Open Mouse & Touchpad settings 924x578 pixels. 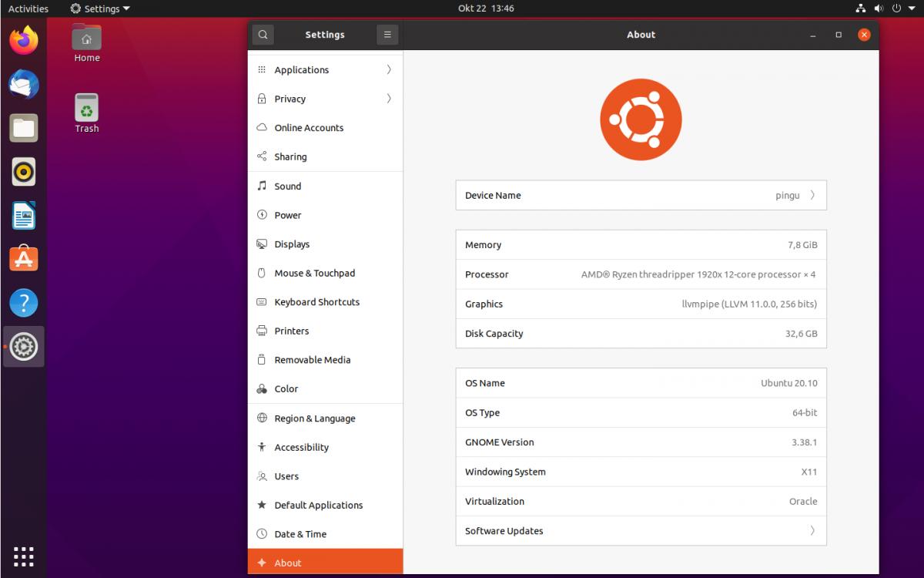[x=314, y=274]
